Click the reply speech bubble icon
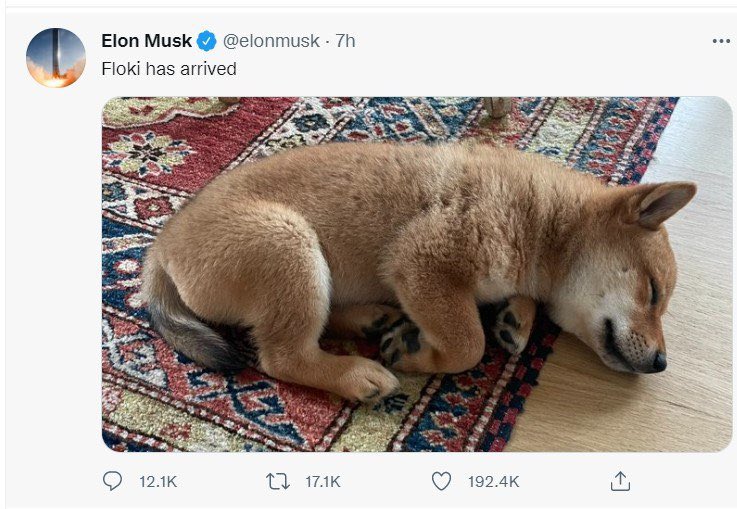The height and width of the screenshot is (509, 737). click(113, 481)
